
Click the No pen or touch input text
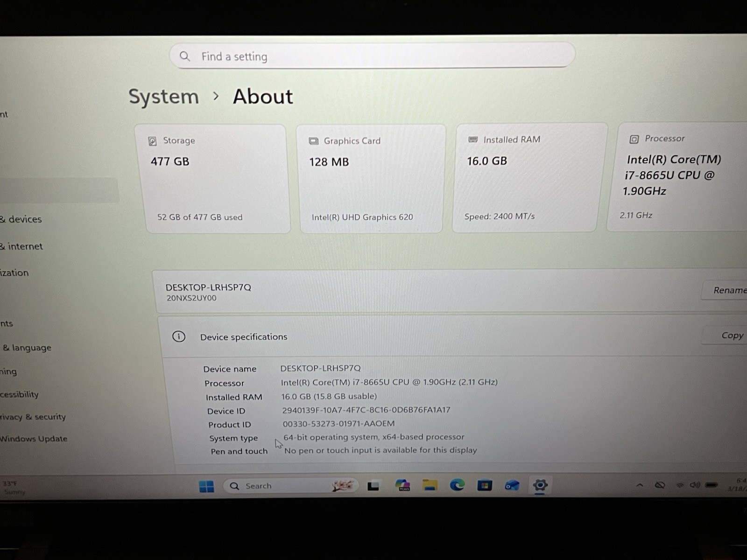point(381,450)
